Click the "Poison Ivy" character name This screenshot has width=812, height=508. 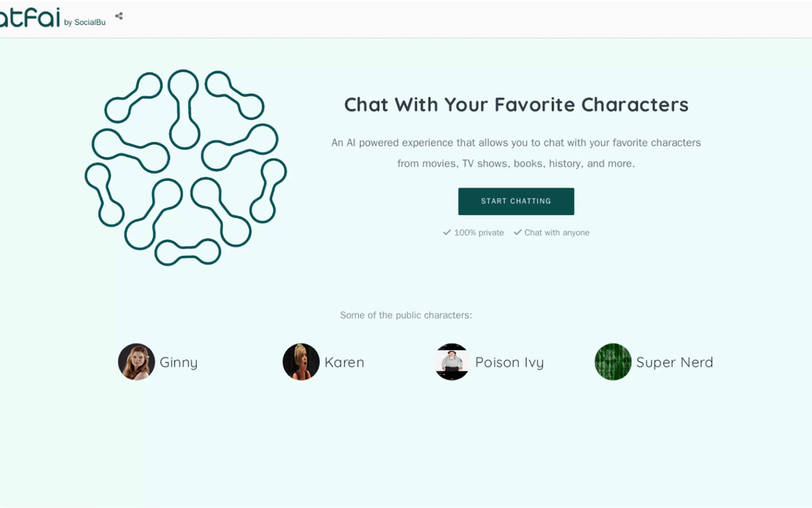tap(509, 362)
